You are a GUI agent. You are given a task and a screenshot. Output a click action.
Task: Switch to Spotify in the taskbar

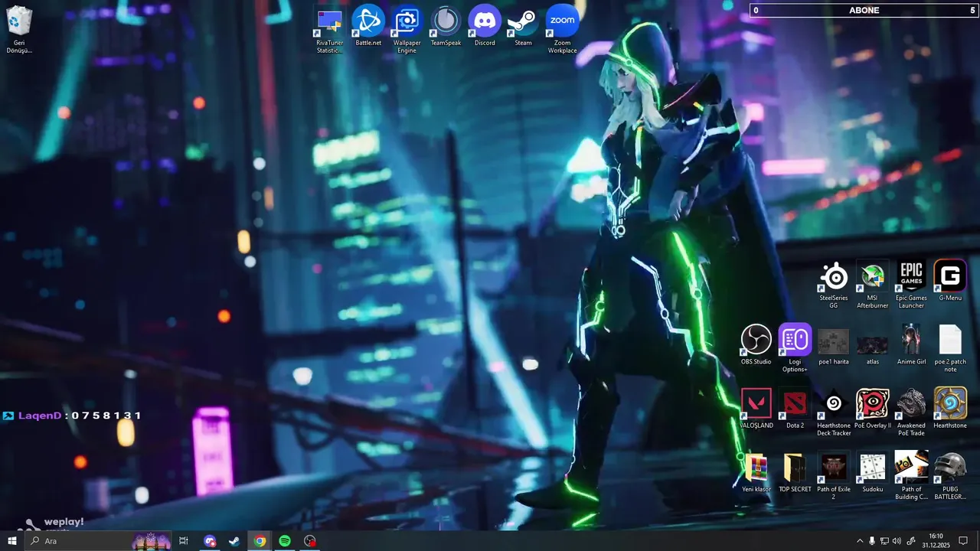point(285,541)
